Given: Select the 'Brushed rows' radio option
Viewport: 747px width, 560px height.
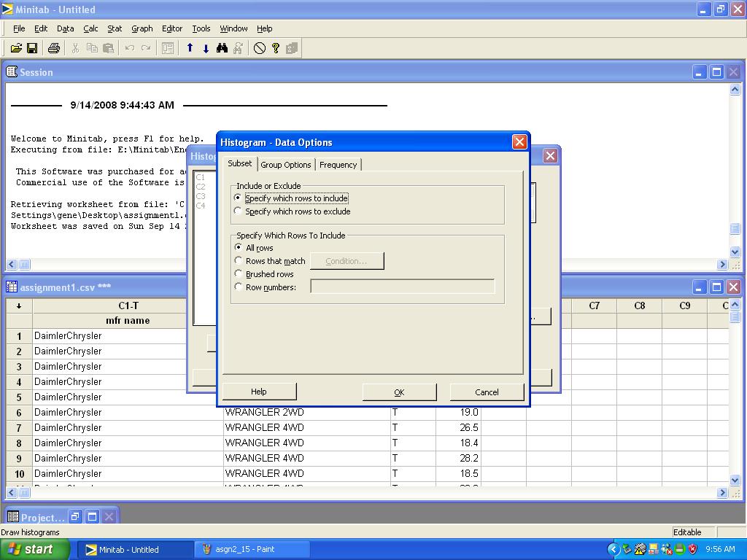Looking at the screenshot, I should 239,274.
